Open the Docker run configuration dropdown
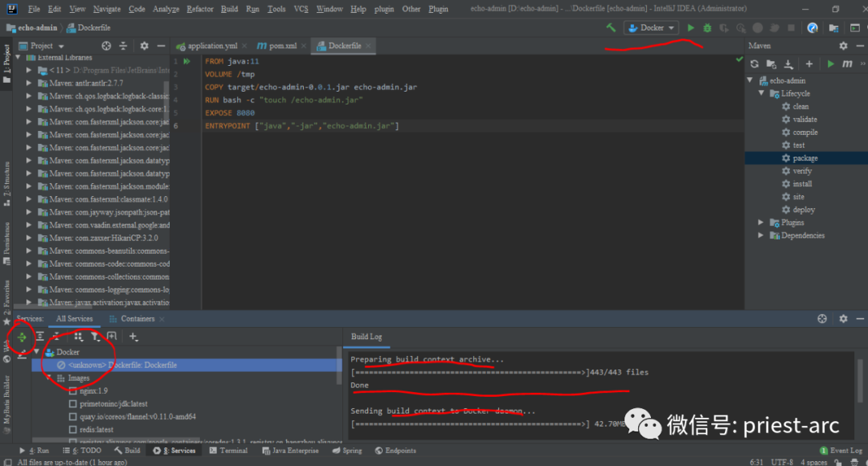Viewport: 868px width, 466px height. pyautogui.click(x=651, y=27)
